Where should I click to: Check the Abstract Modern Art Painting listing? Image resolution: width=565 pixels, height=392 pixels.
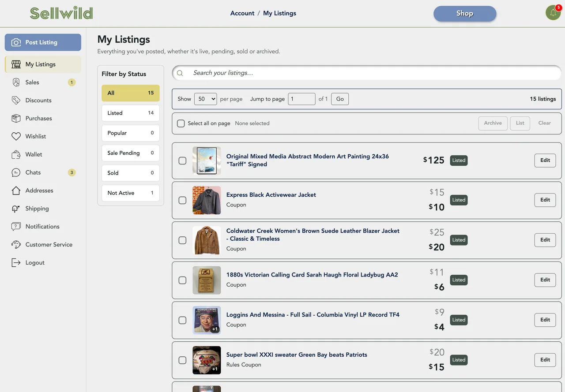pos(182,161)
